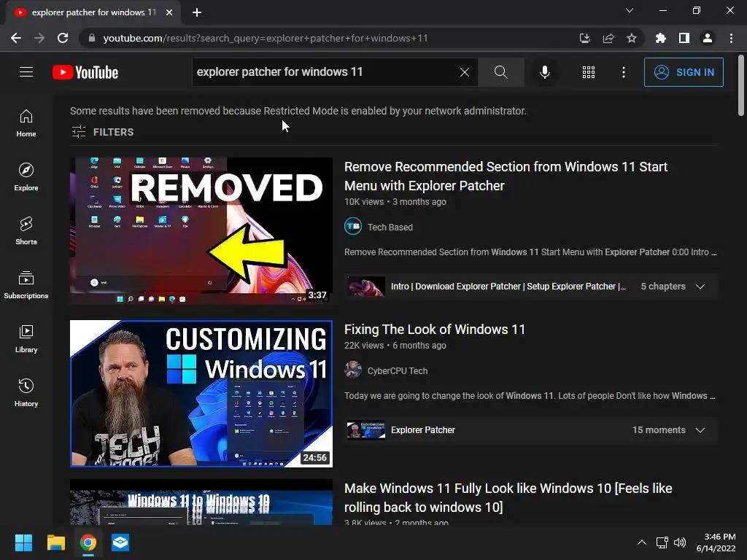Visit the CyberCPU Tech channel
This screenshot has width=747, height=560.
398,371
